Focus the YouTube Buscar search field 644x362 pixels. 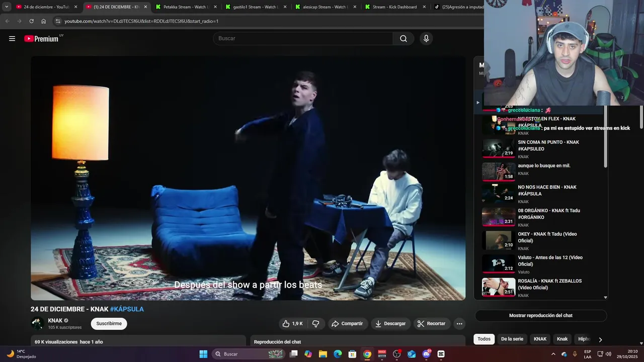pos(303,39)
